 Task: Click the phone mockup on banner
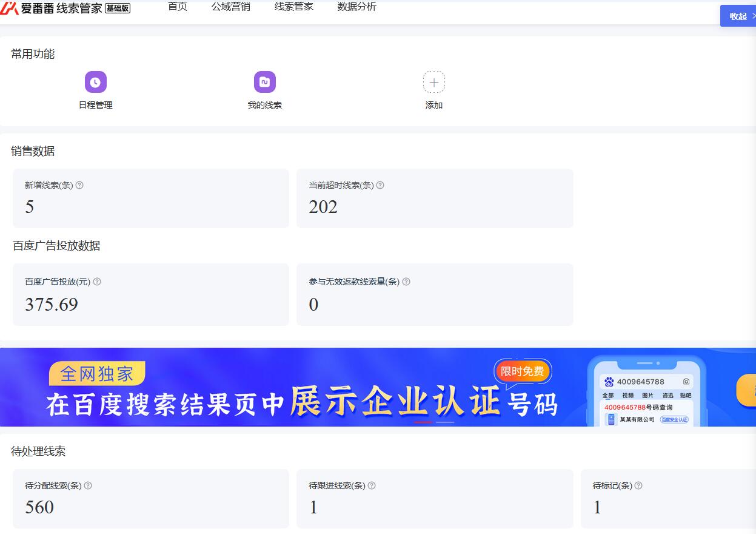pos(646,390)
